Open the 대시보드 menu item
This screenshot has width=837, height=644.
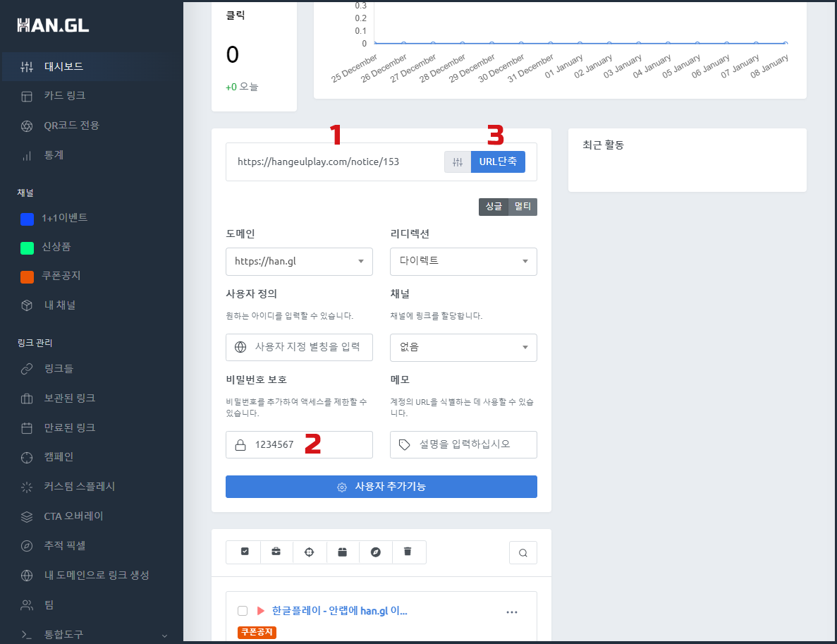point(92,67)
